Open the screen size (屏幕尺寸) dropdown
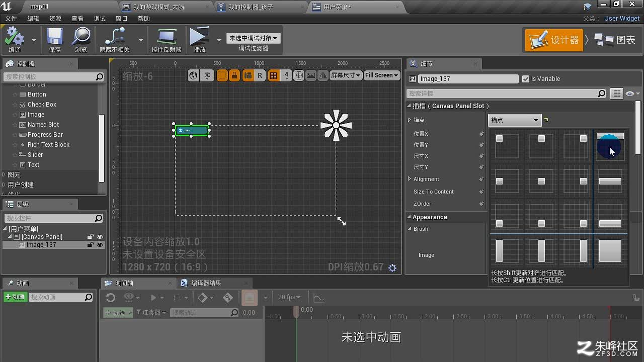The image size is (644, 362). 346,75
